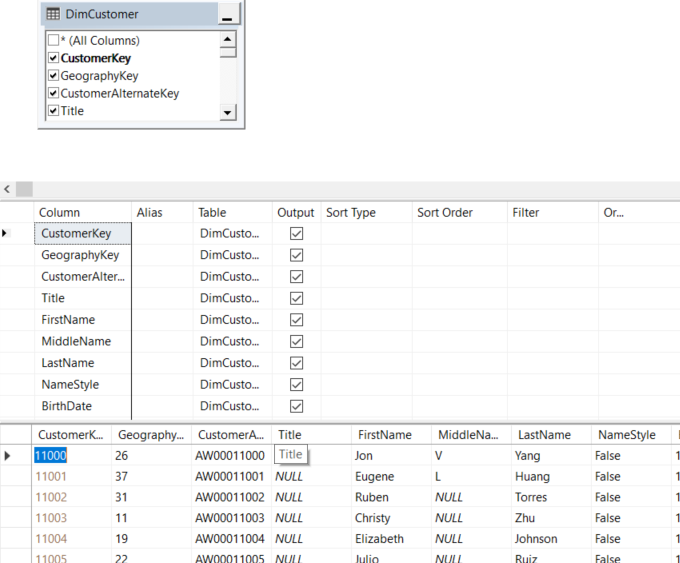Select the 11001 results cell
Image resolution: width=680 pixels, height=563 pixels.
(x=71, y=476)
